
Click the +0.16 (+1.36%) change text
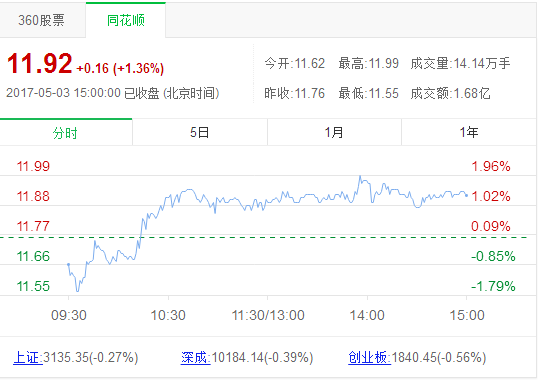pyautogui.click(x=120, y=68)
